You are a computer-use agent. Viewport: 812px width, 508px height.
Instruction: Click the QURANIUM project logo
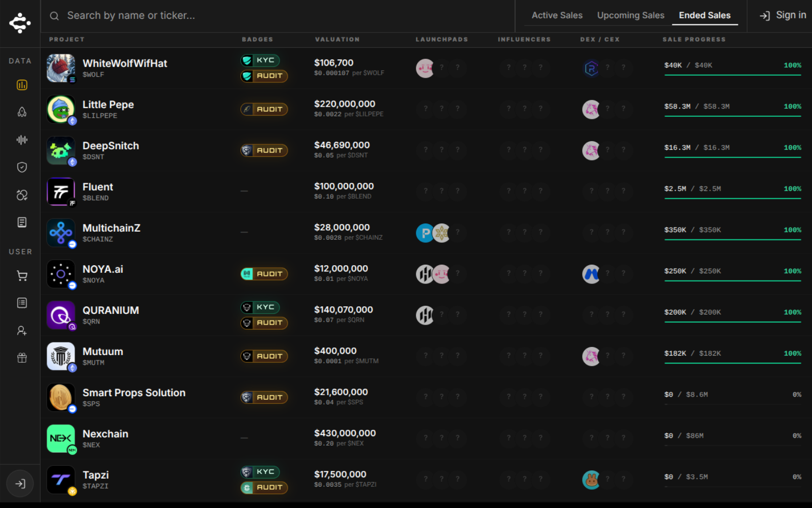[61, 315]
